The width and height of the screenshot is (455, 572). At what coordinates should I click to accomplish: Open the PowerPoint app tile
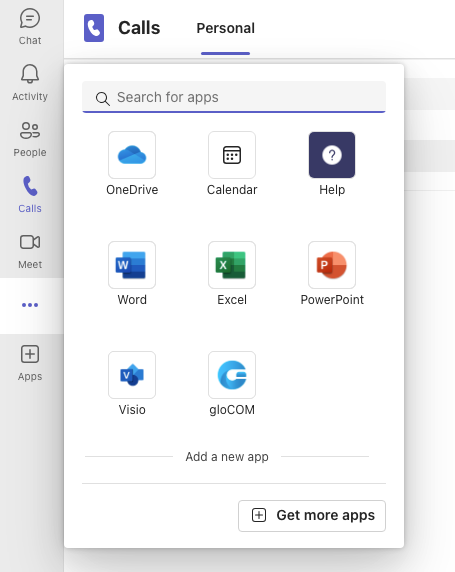tap(332, 274)
